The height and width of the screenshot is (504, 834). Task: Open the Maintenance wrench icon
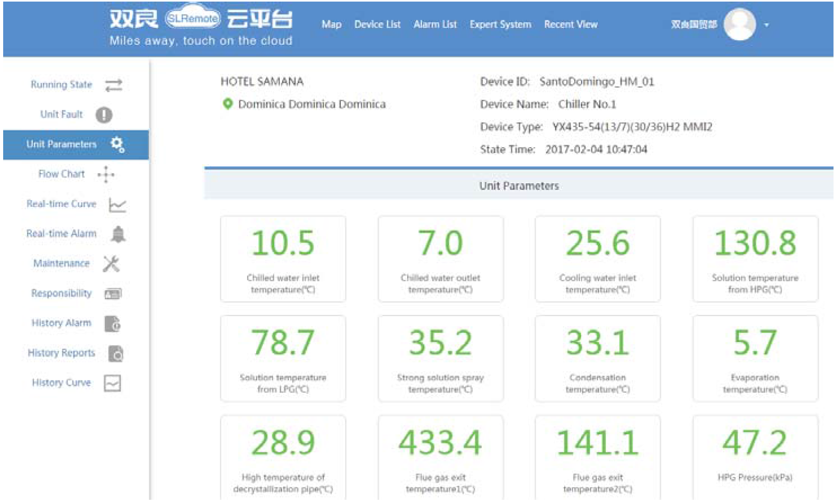pos(111,264)
